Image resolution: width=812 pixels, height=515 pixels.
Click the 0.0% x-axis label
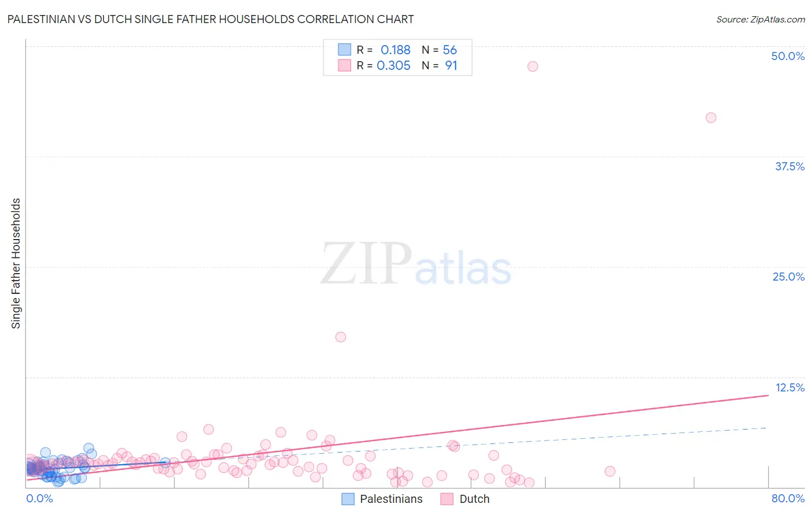click(x=40, y=498)
